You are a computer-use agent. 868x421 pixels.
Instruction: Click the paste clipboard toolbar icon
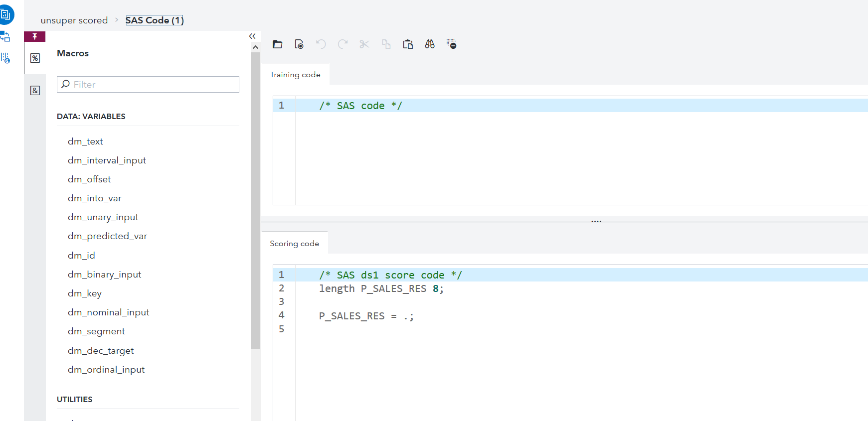point(408,44)
